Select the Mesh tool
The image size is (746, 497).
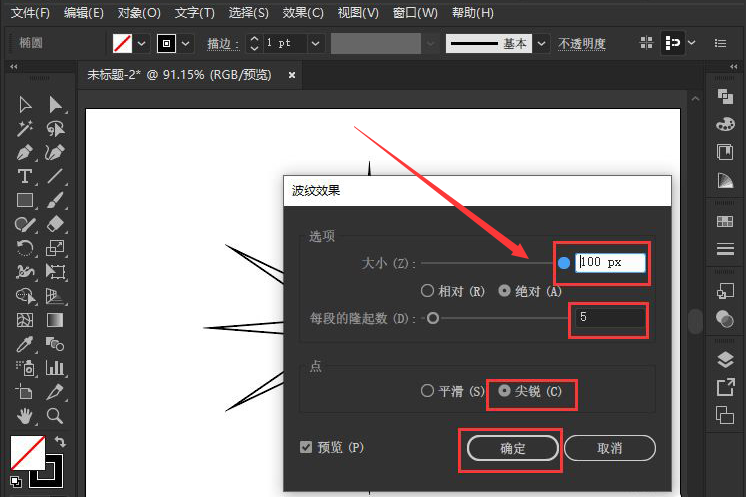pyautogui.click(x=25, y=320)
